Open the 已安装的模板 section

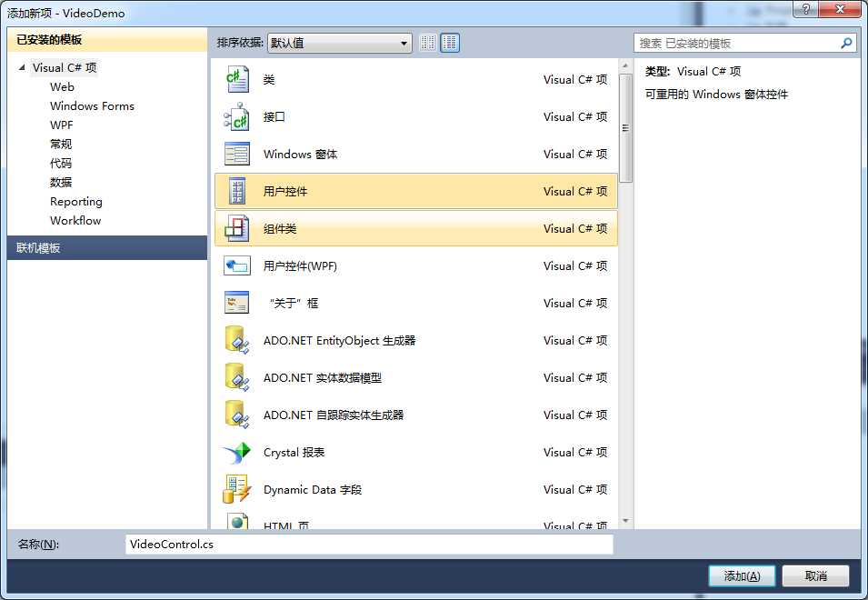pyautogui.click(x=107, y=40)
